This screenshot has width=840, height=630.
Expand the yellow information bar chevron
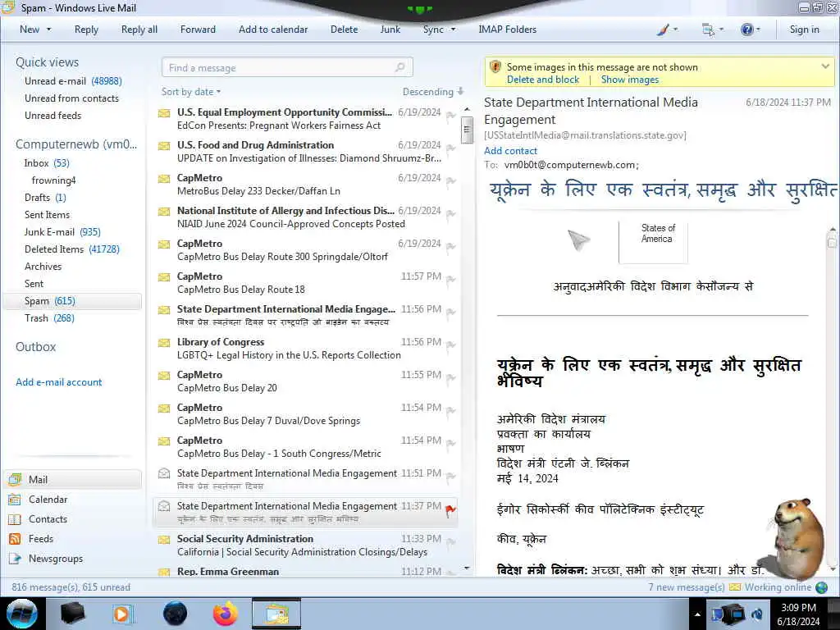[825, 66]
